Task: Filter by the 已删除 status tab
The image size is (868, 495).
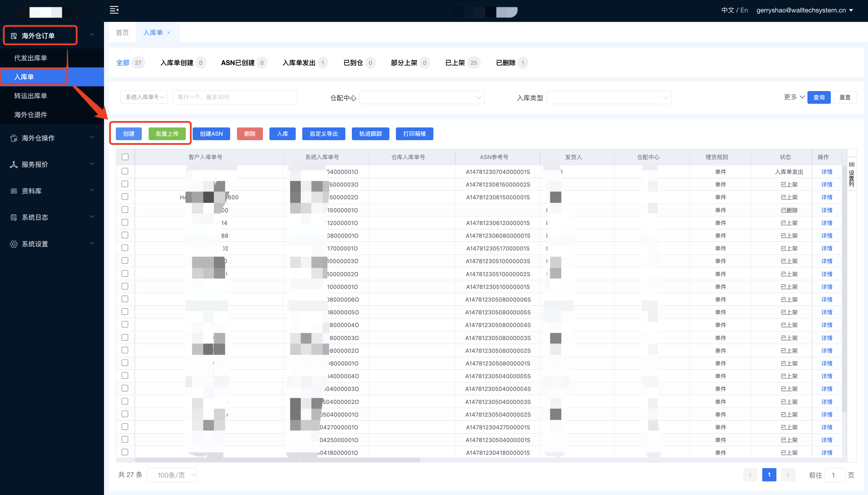Action: pos(512,63)
